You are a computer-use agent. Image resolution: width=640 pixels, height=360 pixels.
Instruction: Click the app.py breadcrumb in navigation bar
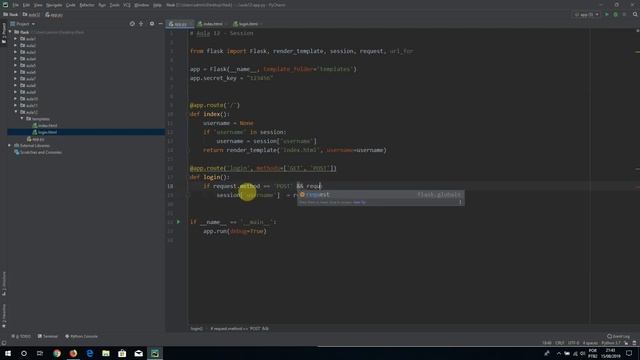click(x=54, y=15)
